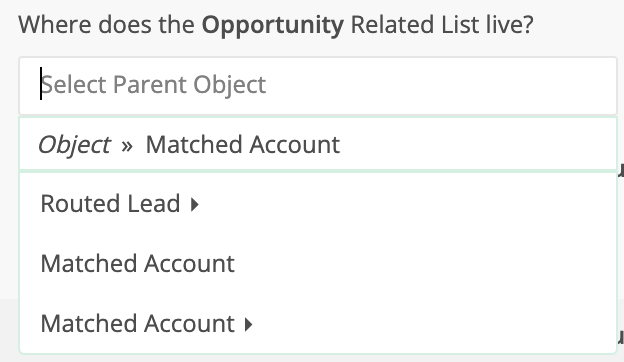This screenshot has width=624, height=362.
Task: Click empty space right of Routed Lead row
Action: [x=406, y=204]
